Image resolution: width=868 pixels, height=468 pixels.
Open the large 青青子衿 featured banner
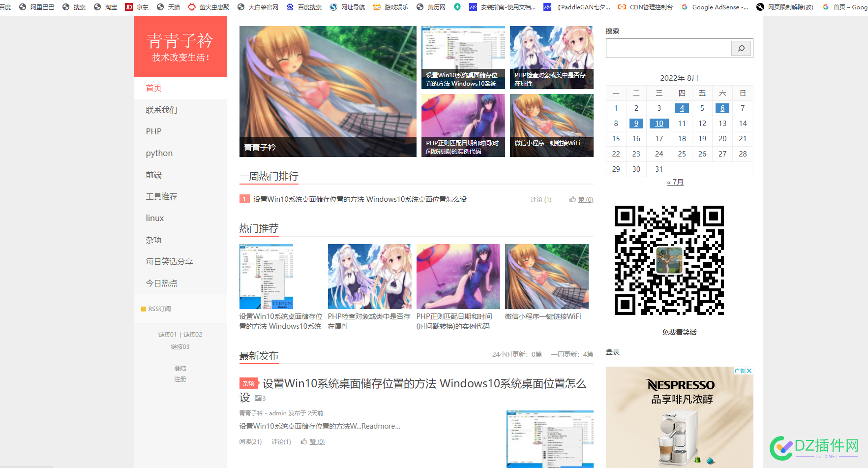(328, 92)
